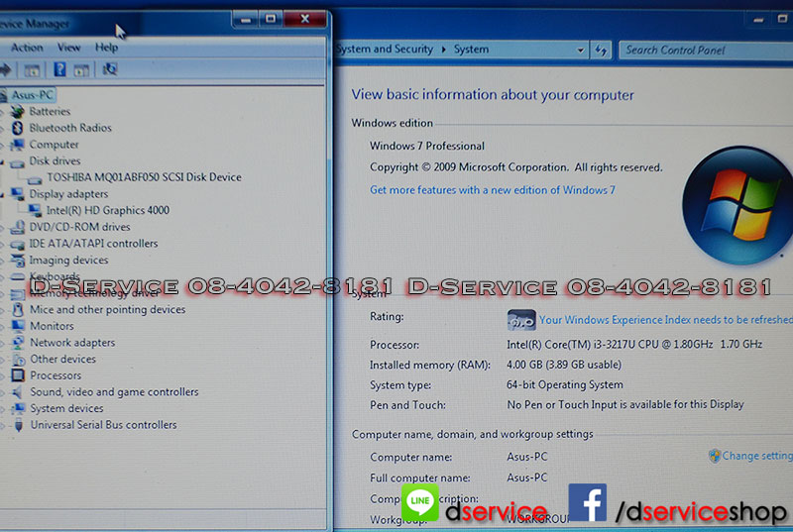Click the DVD/CD-ROM drives icon

coord(17,227)
